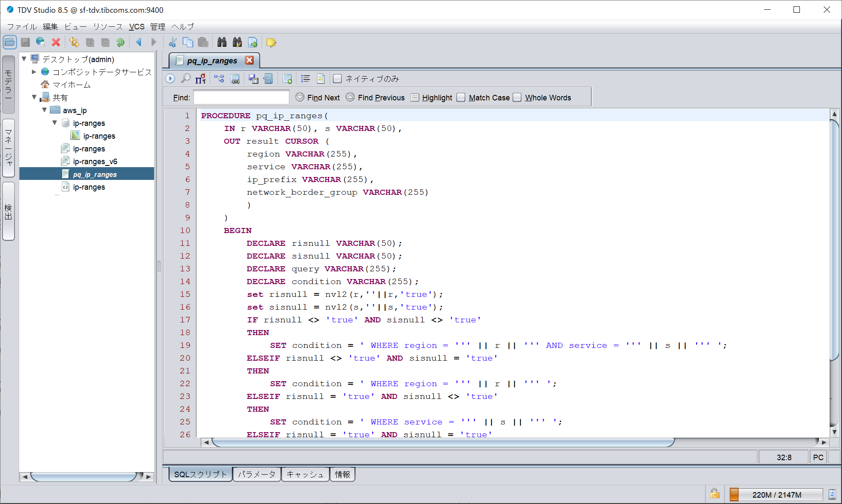Open the モデラー side panel tab
The image size is (842, 504).
pos(9,85)
